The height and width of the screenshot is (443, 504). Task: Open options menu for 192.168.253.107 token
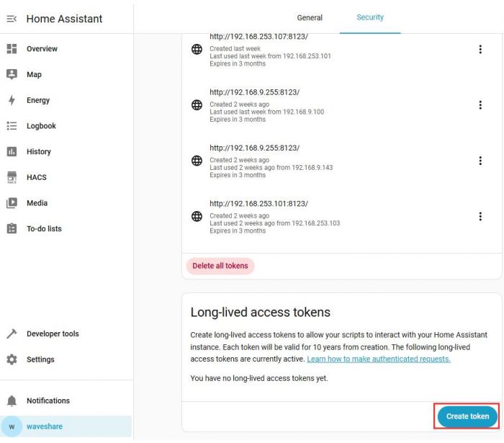pos(480,50)
